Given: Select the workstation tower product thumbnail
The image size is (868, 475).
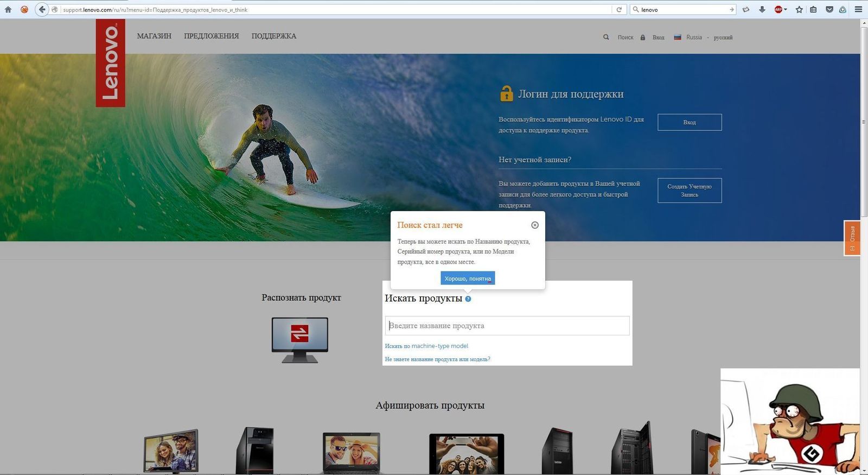Looking at the screenshot, I should [557, 451].
